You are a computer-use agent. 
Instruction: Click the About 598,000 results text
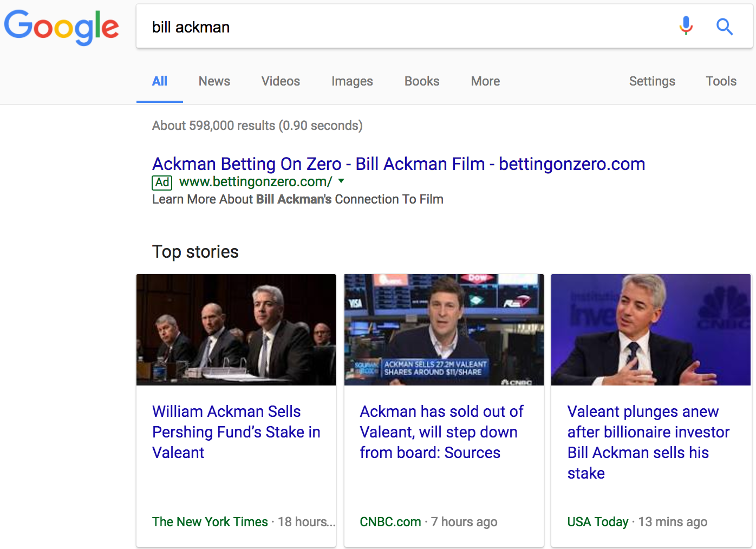coord(257,126)
